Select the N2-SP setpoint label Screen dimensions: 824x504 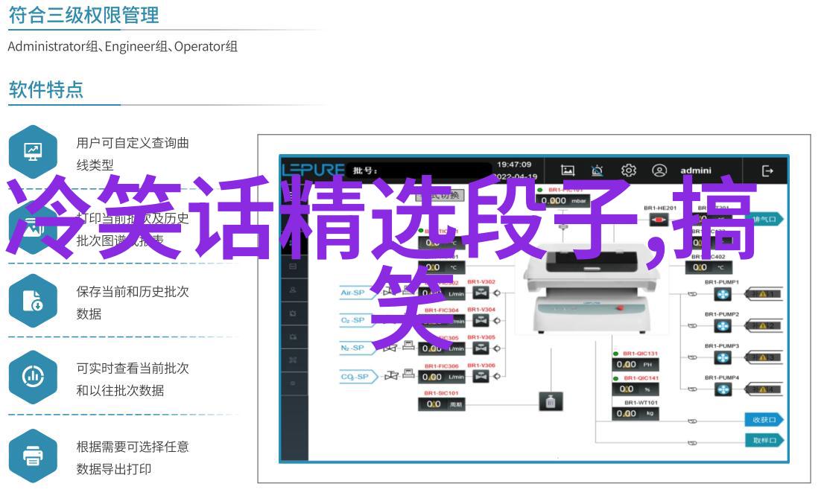[x=352, y=348]
